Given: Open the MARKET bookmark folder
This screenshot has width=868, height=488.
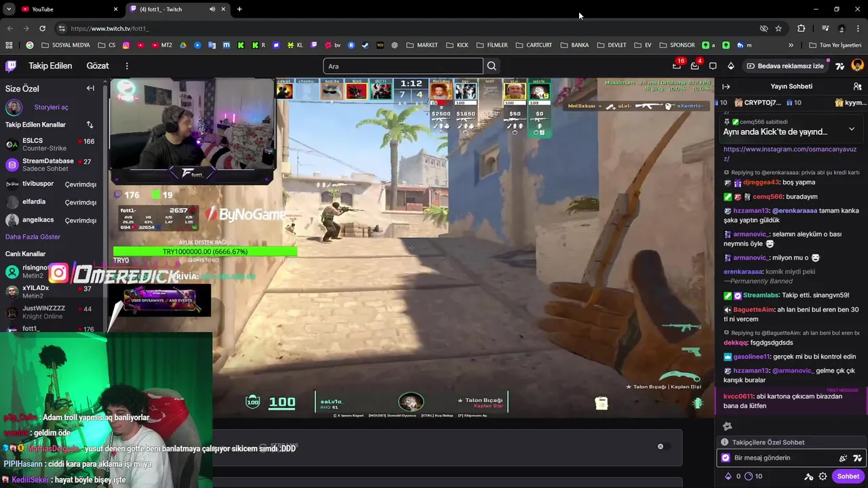Looking at the screenshot, I should pyautogui.click(x=422, y=45).
